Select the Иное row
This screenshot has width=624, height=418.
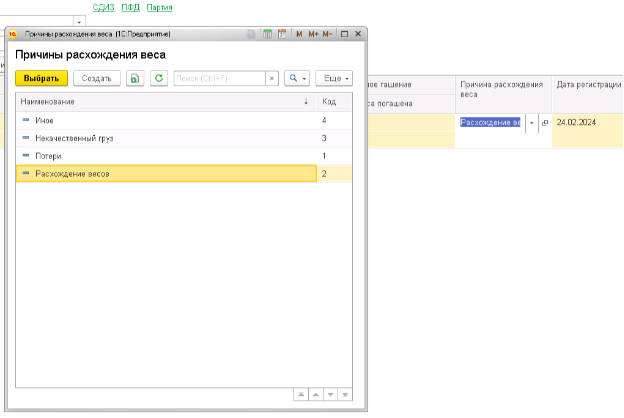[x=45, y=120]
